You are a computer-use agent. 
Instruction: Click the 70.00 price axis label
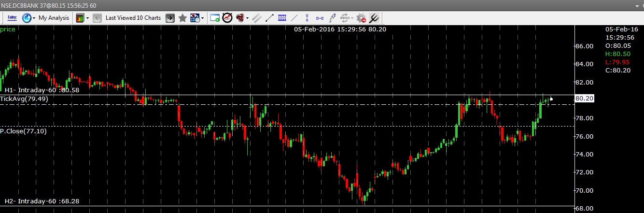[584, 190]
